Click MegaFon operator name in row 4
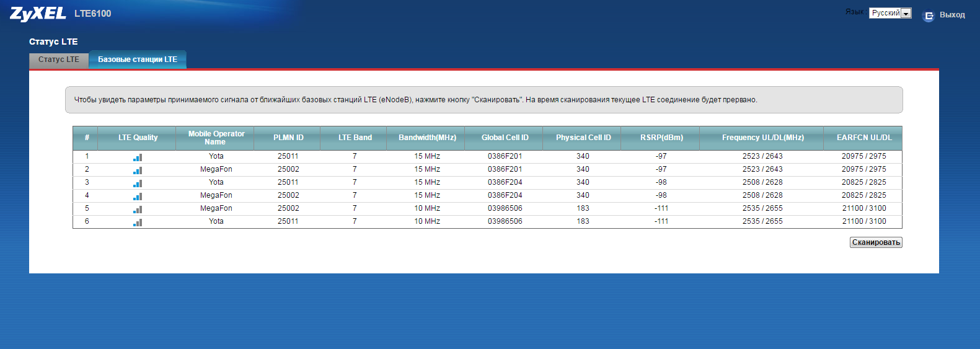The width and height of the screenshot is (980, 349). [216, 195]
